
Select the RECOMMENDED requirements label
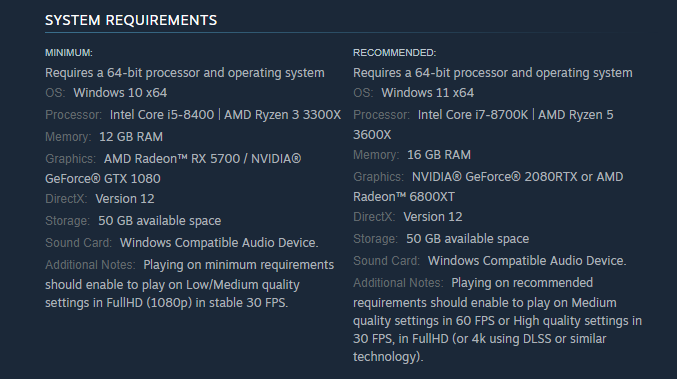click(395, 53)
